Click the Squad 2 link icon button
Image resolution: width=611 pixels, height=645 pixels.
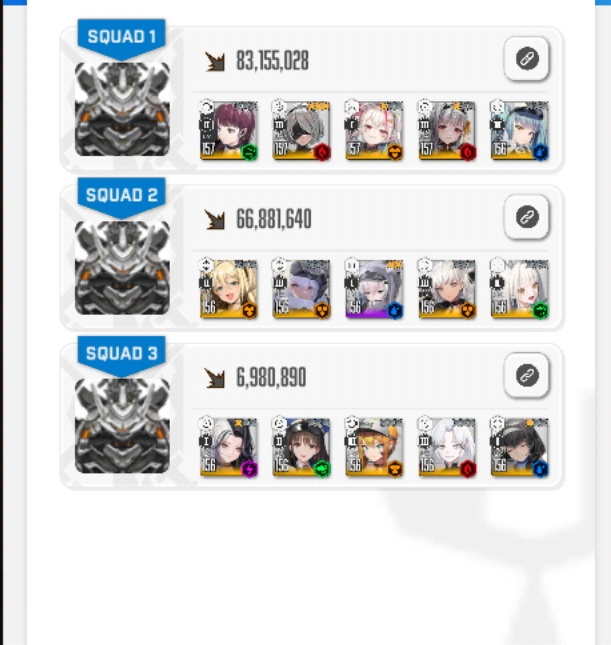click(x=527, y=217)
